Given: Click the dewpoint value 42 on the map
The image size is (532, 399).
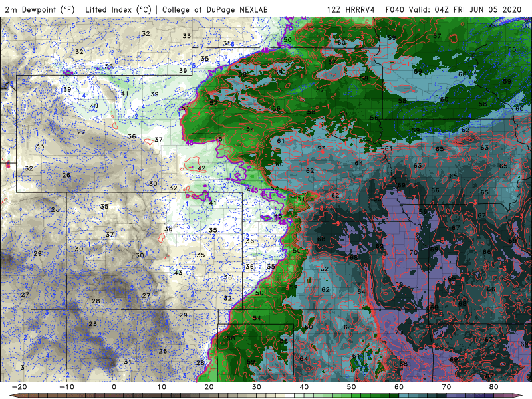Looking at the screenshot, I should coord(201,168).
